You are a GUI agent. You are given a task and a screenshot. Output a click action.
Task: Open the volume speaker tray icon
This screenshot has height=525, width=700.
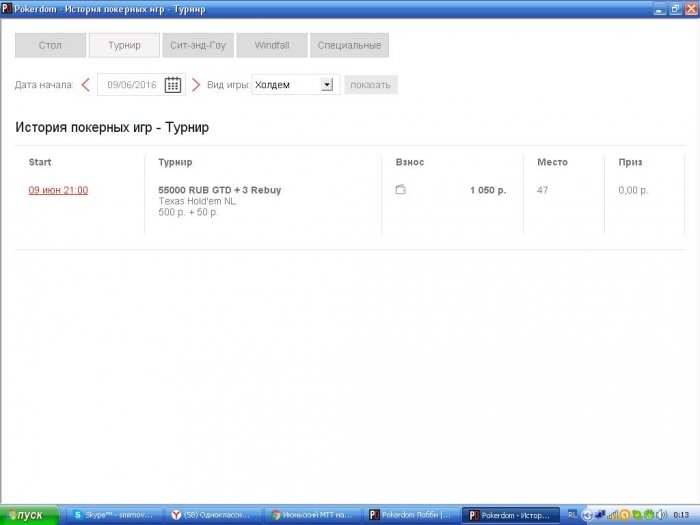pyautogui.click(x=662, y=515)
